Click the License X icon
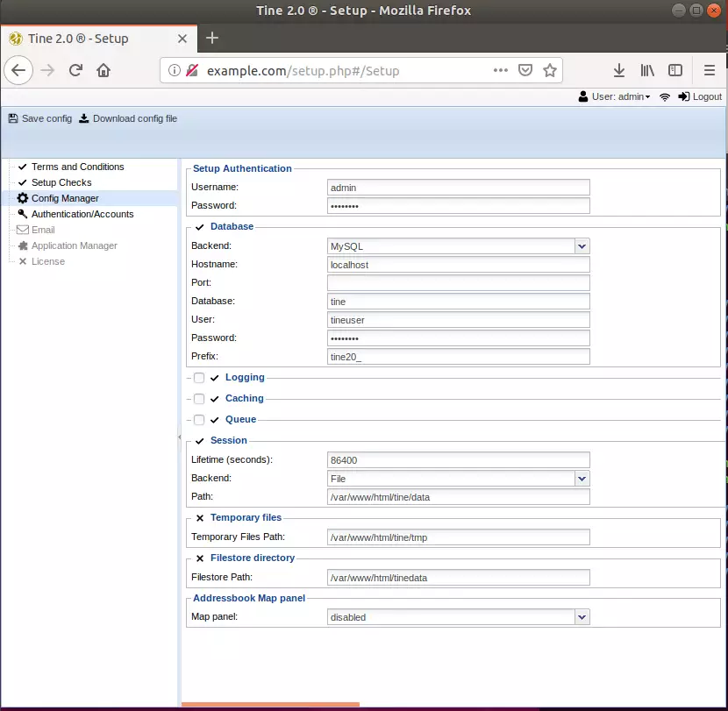The height and width of the screenshot is (711, 728). (22, 261)
